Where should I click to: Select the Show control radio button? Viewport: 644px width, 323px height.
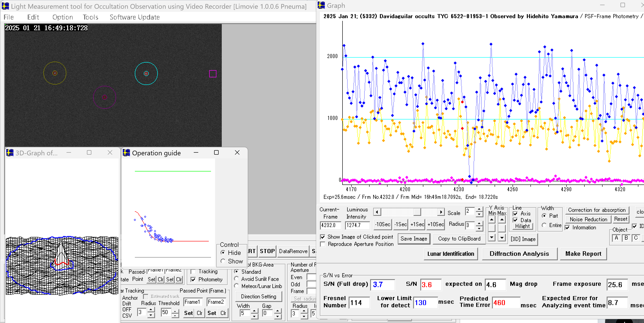point(223,261)
